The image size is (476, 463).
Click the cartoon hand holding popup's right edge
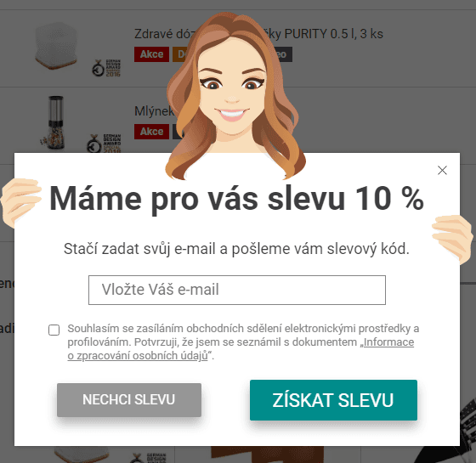tap(452, 238)
